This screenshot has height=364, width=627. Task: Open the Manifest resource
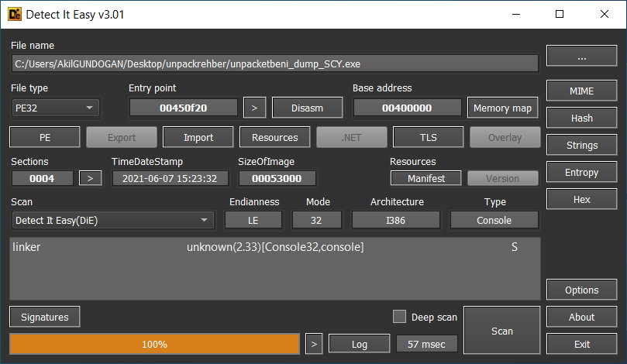click(x=425, y=178)
